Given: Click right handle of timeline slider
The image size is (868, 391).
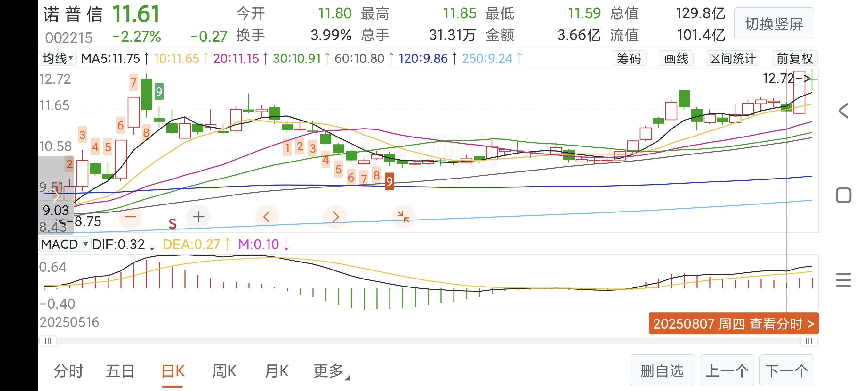Looking at the screenshot, I should coord(809,341).
